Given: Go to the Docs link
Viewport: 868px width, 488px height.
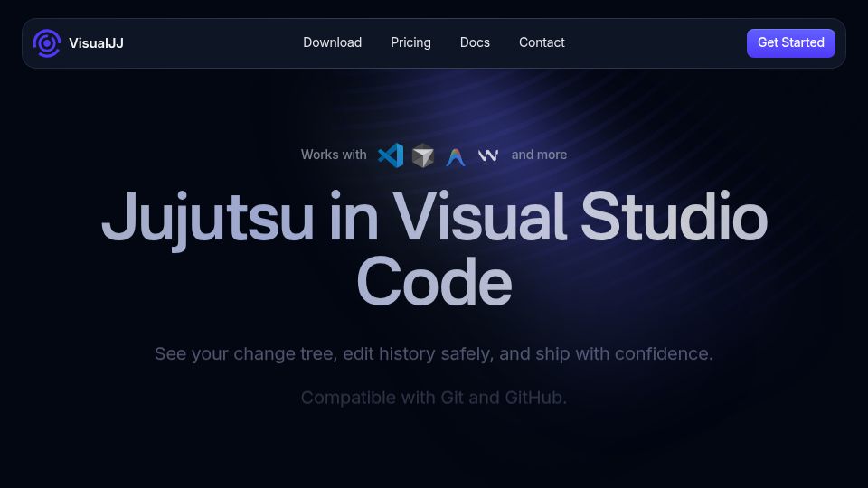Looking at the screenshot, I should click(x=475, y=42).
